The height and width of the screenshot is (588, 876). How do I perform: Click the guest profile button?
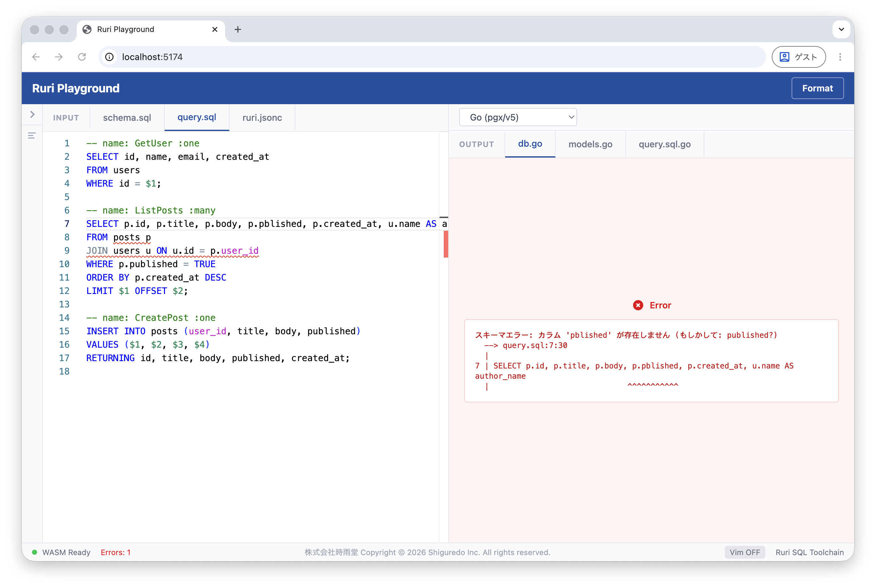[x=798, y=57]
